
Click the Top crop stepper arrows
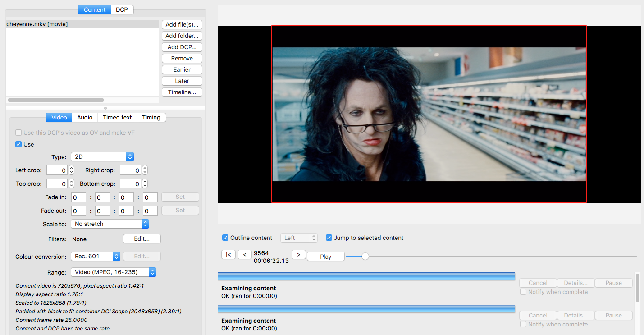tap(71, 184)
